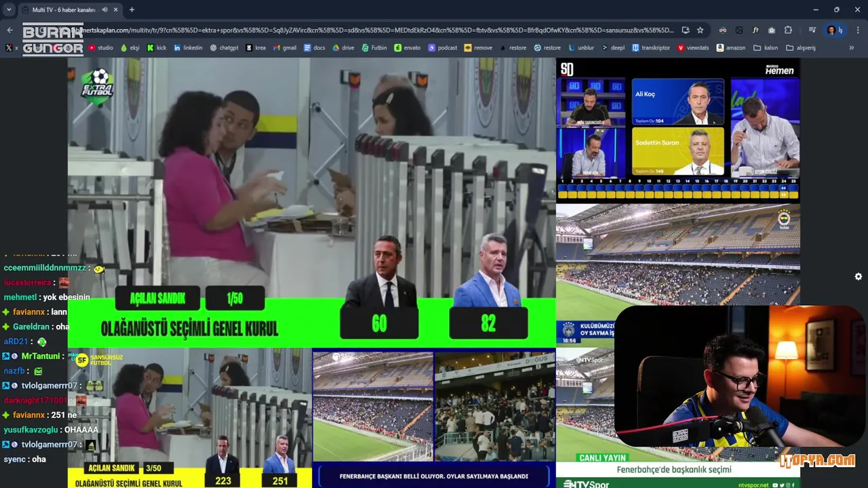868x488 pixels.
Task: Open a new tab with plus button
Action: (x=132, y=10)
